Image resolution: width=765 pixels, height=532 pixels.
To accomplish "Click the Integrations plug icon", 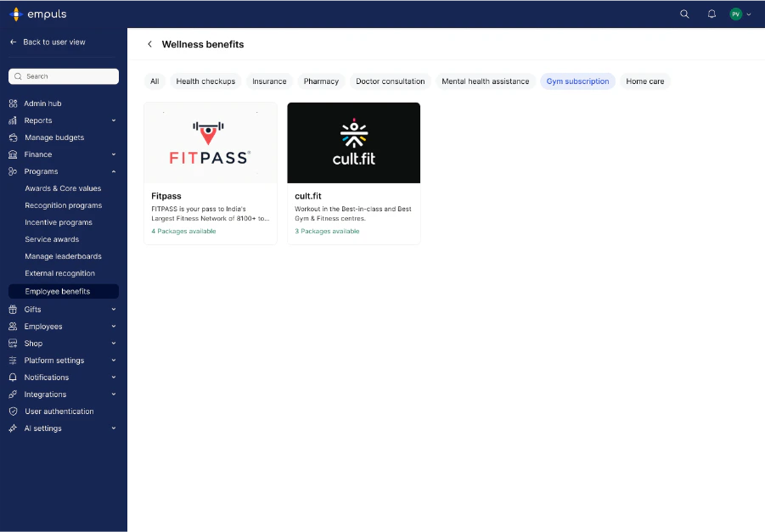I will click(14, 395).
